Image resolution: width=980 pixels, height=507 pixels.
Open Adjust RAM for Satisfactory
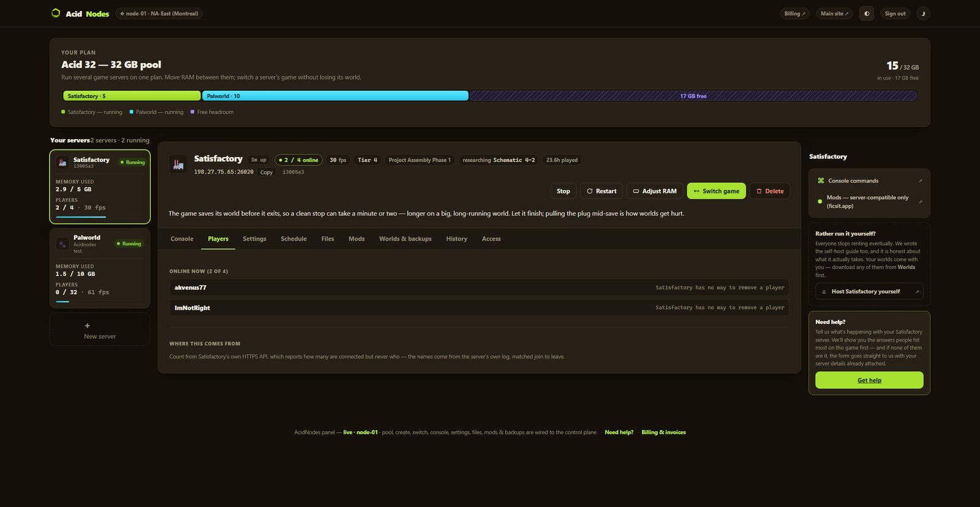[655, 191]
